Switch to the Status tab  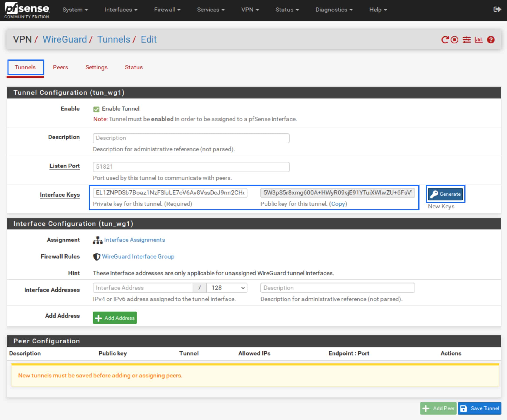134,67
